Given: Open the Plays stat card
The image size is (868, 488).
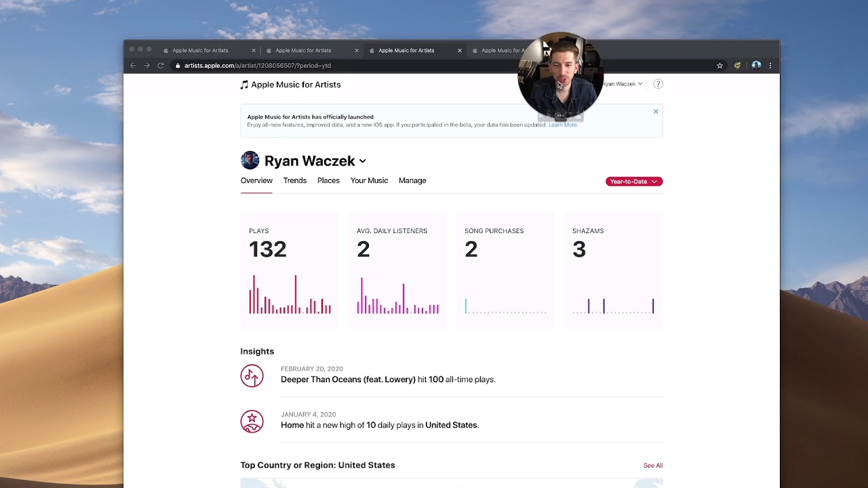Looking at the screenshot, I should pyautogui.click(x=290, y=270).
